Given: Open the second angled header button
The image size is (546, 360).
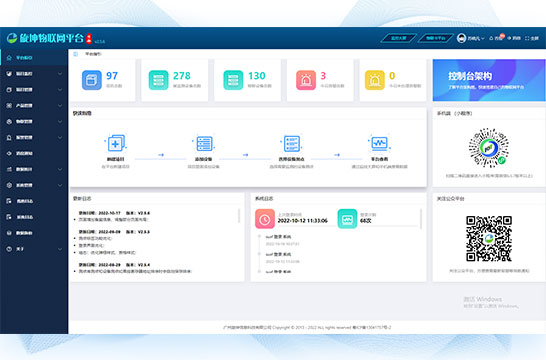Looking at the screenshot, I should [x=436, y=38].
